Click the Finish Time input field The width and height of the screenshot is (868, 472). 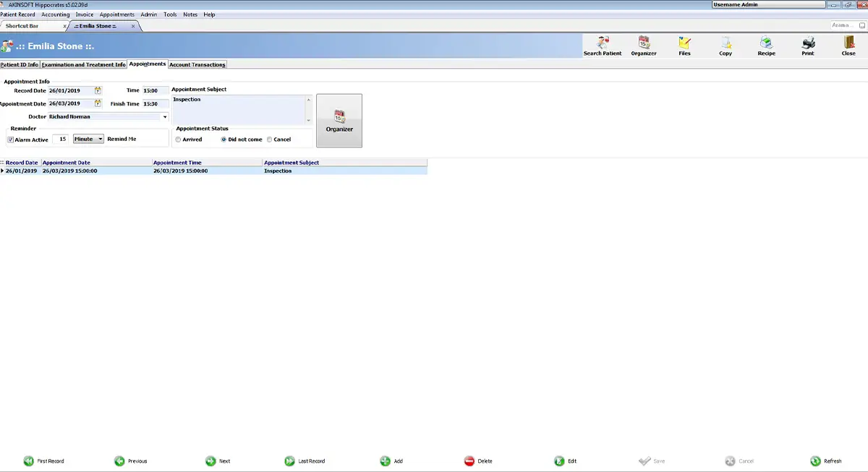click(155, 104)
